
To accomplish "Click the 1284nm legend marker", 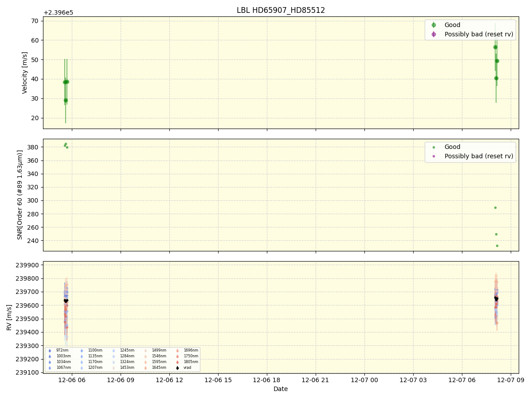I will [x=113, y=356].
